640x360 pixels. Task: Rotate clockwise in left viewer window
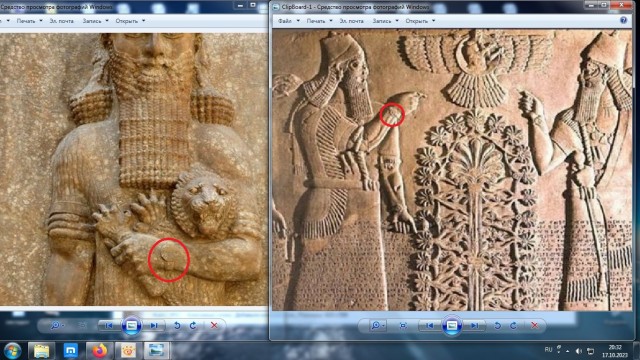tap(193, 325)
